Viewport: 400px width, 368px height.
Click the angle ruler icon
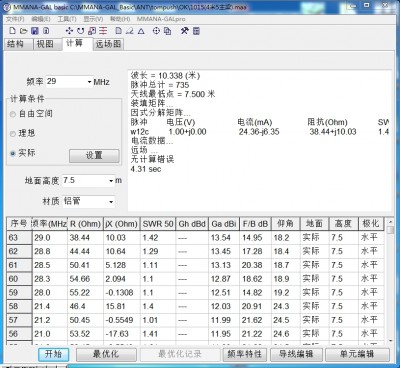[130, 31]
